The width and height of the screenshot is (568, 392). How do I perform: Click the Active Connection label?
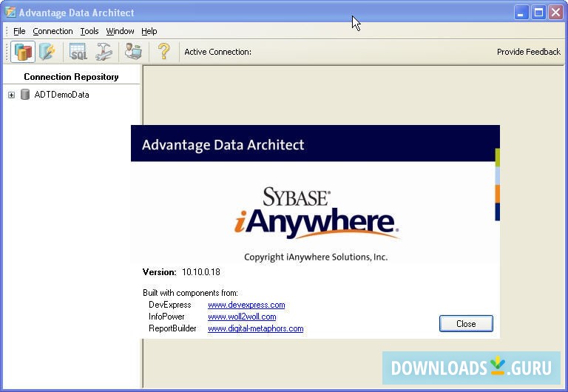[x=217, y=52]
